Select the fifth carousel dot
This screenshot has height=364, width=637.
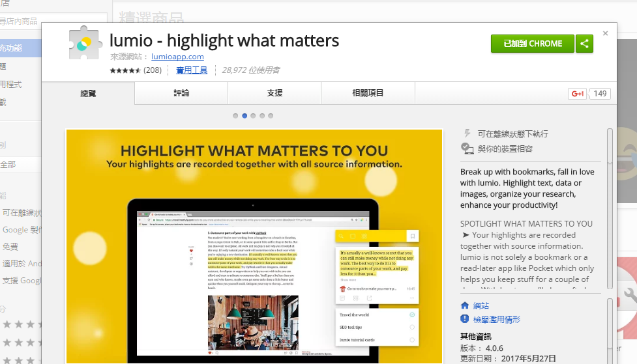tap(271, 116)
